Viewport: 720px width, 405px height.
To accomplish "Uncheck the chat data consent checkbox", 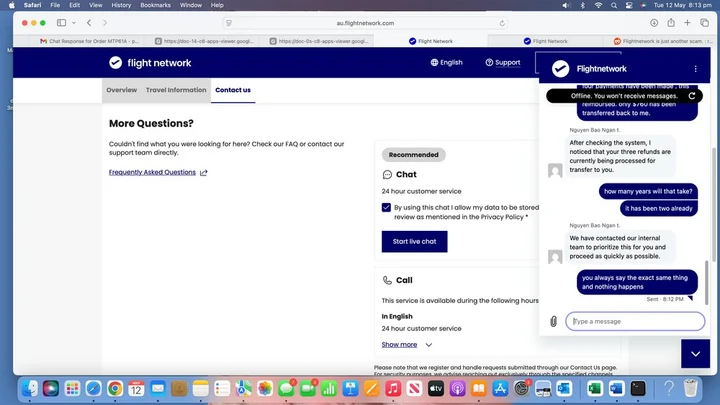I will pyautogui.click(x=386, y=208).
